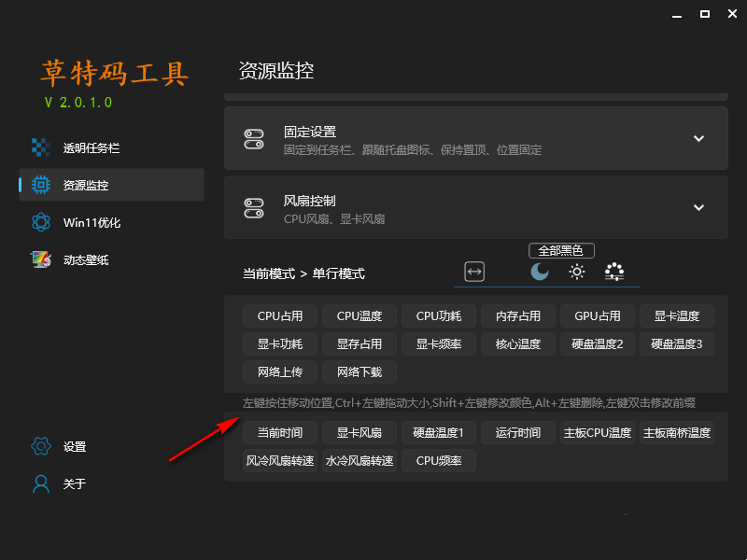Expand the 固定设置 section chevron

click(698, 138)
